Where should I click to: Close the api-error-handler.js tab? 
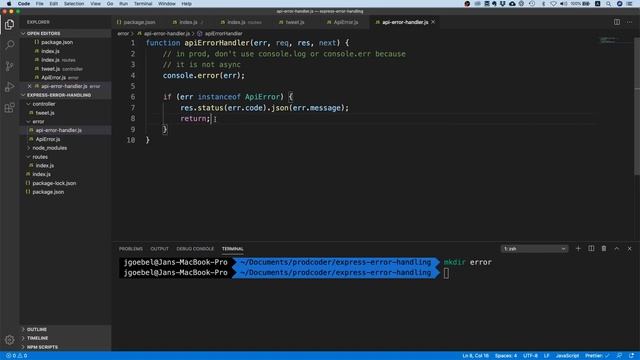(x=433, y=22)
